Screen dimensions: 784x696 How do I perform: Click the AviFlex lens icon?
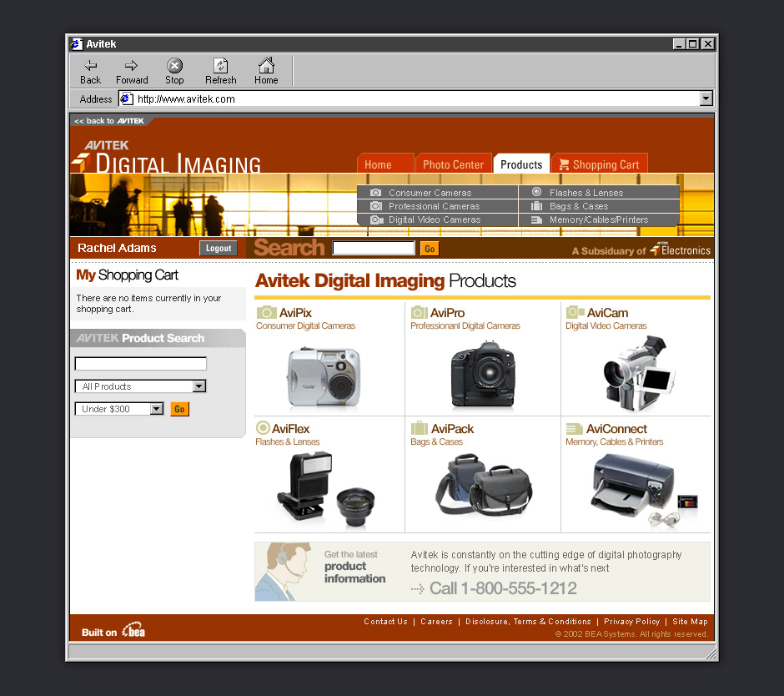(263, 428)
